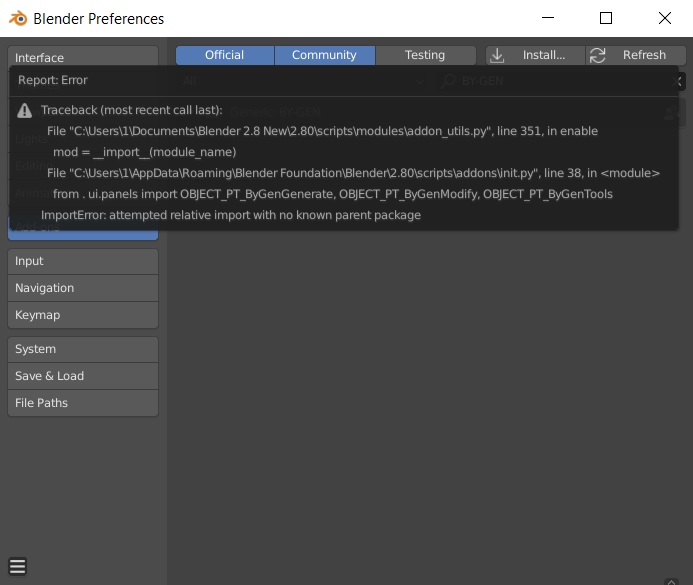Open the File Paths section
Viewport: 693px width, 585px height.
coord(83,403)
